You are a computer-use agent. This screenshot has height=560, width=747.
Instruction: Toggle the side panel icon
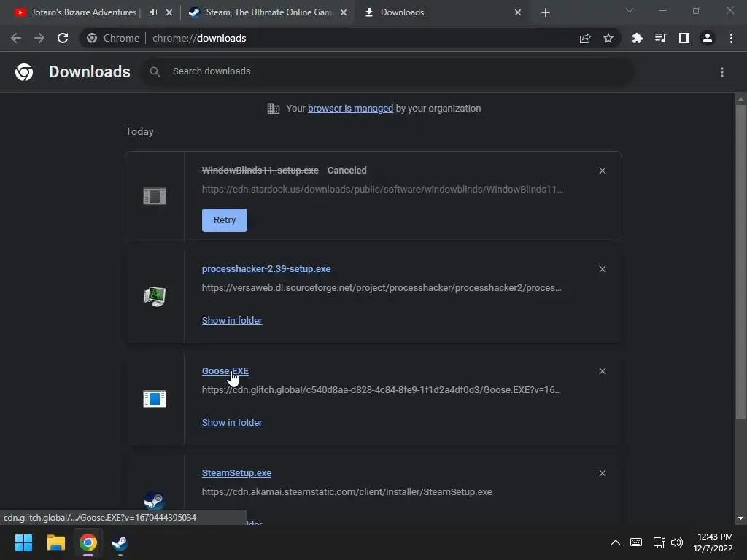[684, 38]
